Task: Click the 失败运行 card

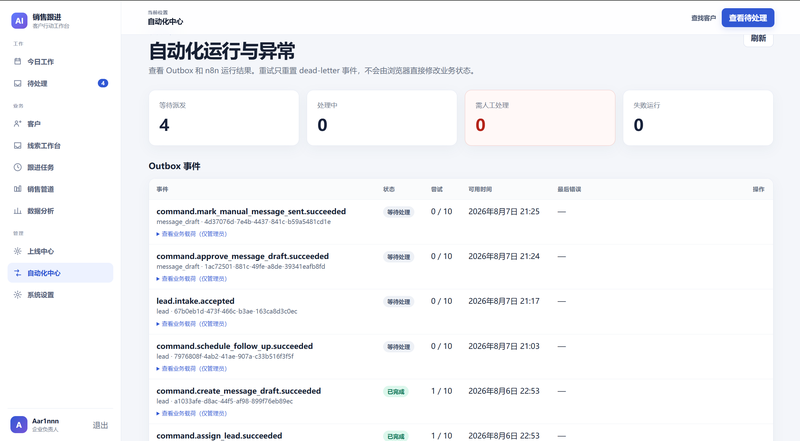Action: 698,118
